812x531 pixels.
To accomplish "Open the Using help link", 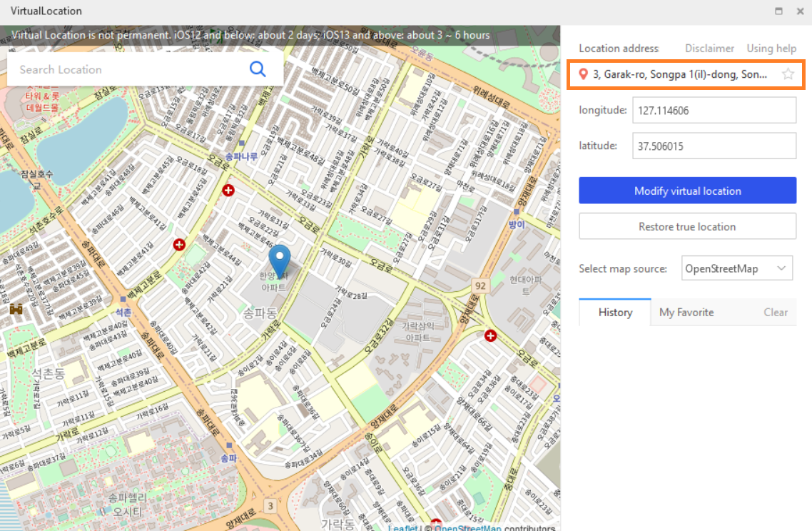I will coord(771,49).
